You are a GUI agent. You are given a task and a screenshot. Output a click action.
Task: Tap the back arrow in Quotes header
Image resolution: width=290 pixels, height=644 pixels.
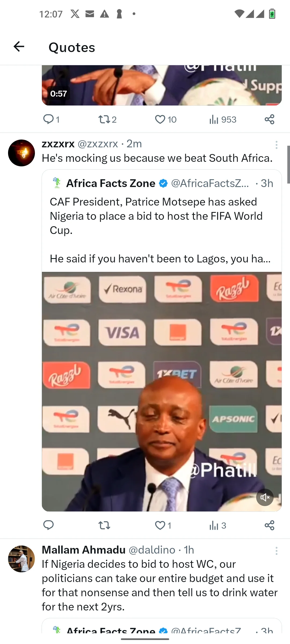[19, 47]
